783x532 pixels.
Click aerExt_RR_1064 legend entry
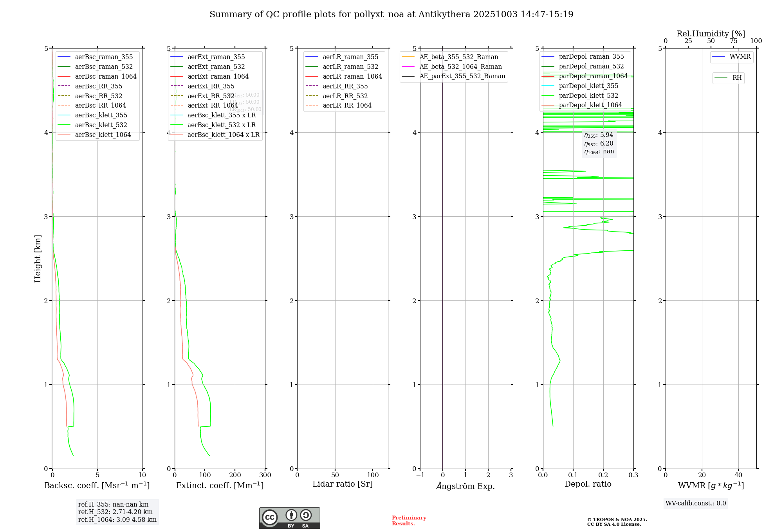[213, 106]
